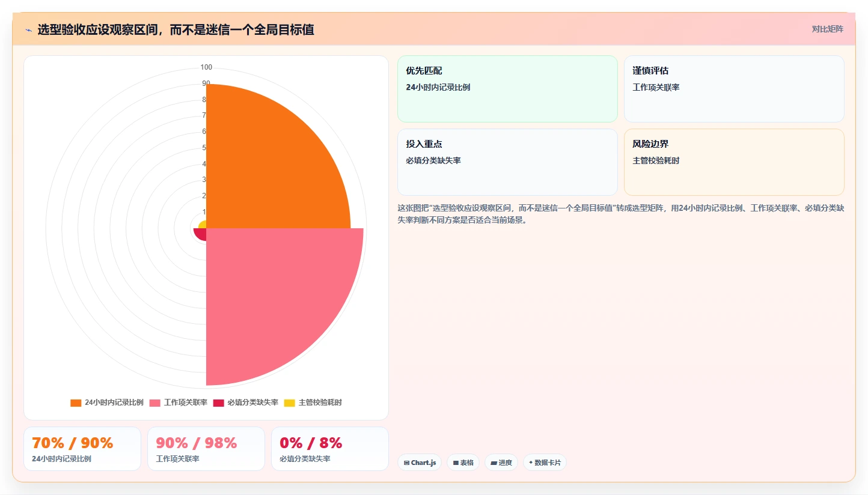Click the 0% / 8% stat card

tap(330, 449)
